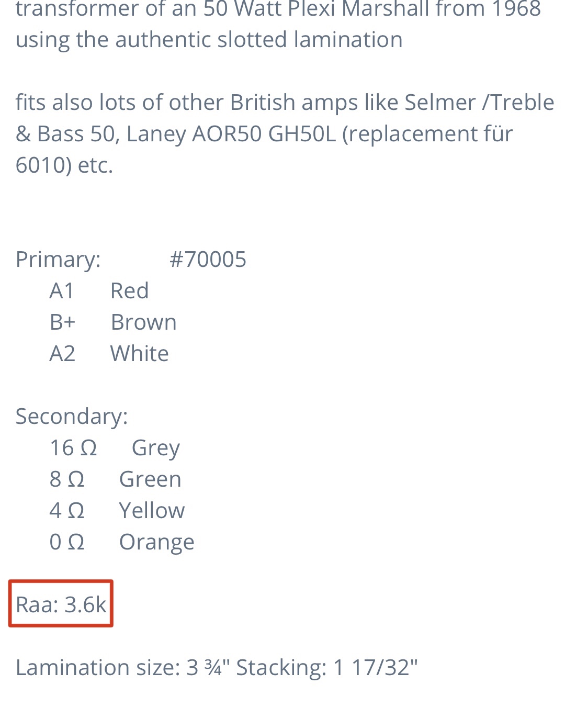Select the 8 Ω Green line
This screenshot has height=707, width=588.
coord(115,479)
